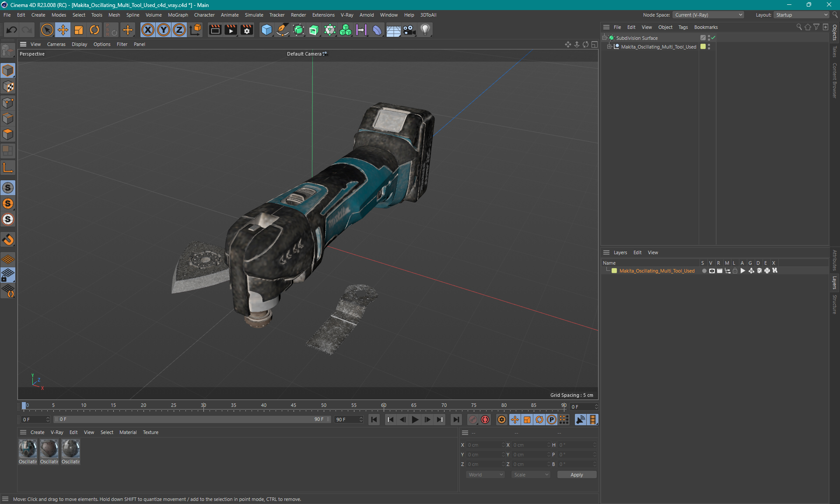The height and width of the screenshot is (504, 840).
Task: Click the Undo arrow icon
Action: tap(12, 30)
